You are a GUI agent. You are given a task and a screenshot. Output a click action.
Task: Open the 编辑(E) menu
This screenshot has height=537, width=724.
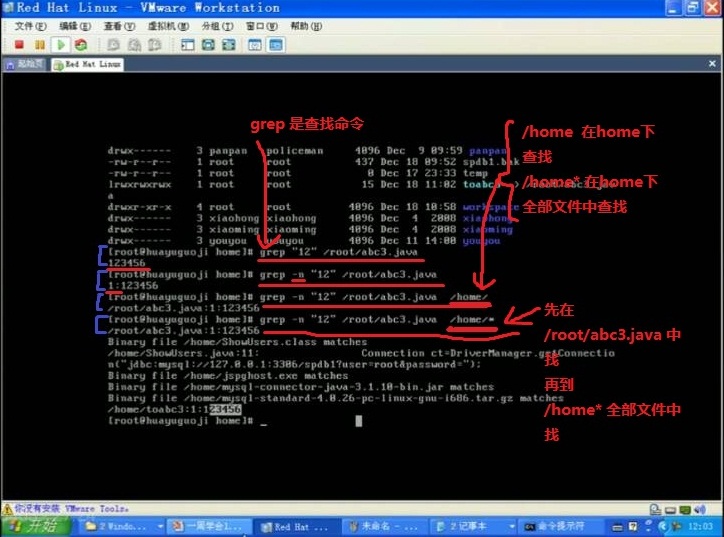coord(75,26)
